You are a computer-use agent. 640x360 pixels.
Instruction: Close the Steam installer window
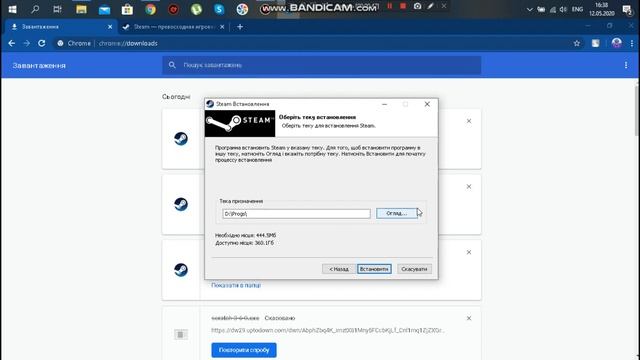pos(427,104)
